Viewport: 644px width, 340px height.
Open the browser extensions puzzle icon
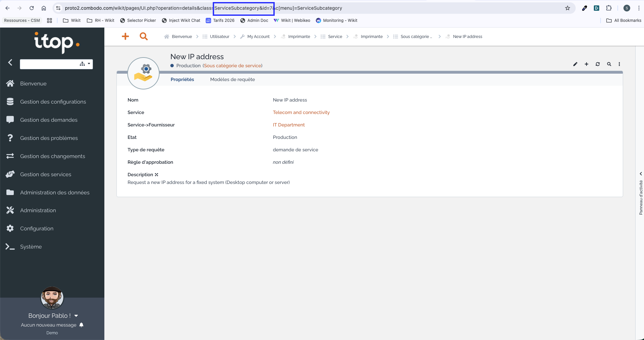coord(609,8)
